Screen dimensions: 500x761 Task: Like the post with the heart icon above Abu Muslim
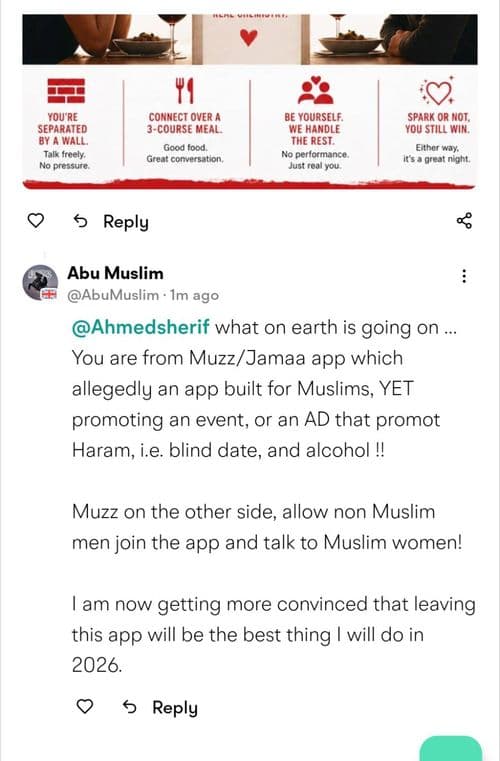(35, 221)
